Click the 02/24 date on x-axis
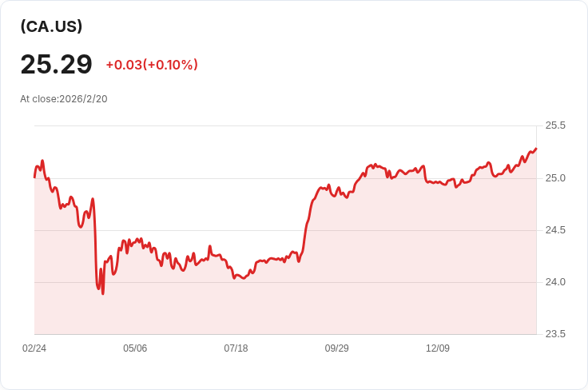Viewport: 588px width, 390px height. (34, 348)
